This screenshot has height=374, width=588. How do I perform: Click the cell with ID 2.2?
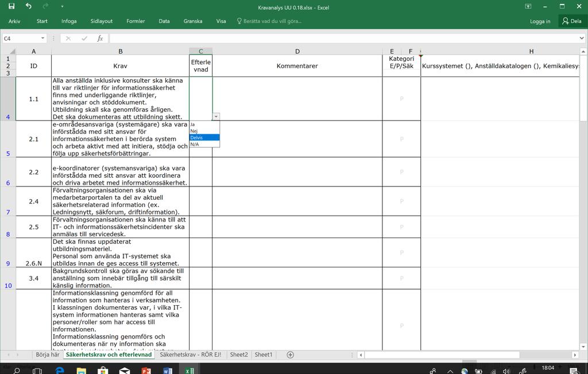coord(34,172)
